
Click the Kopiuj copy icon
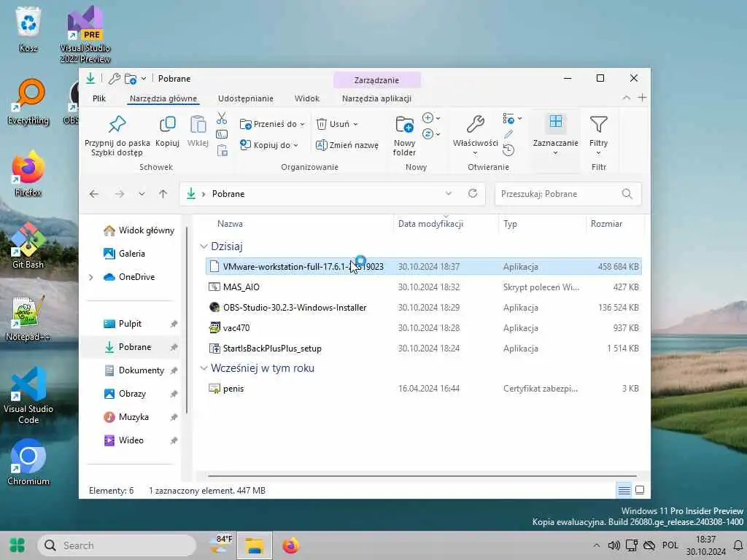click(x=167, y=124)
